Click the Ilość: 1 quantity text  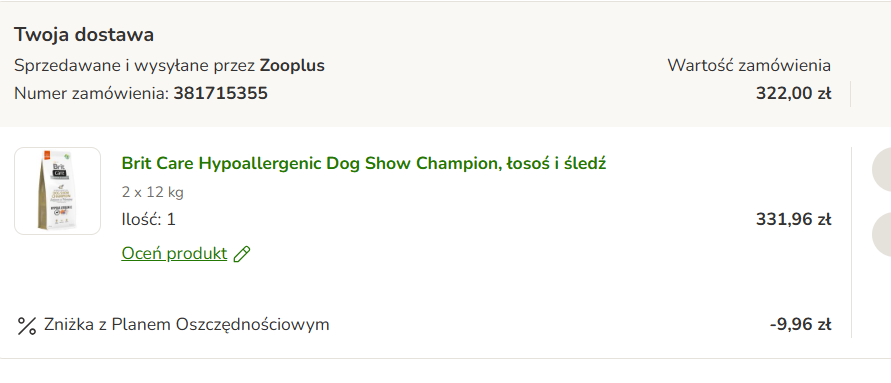[x=148, y=219]
